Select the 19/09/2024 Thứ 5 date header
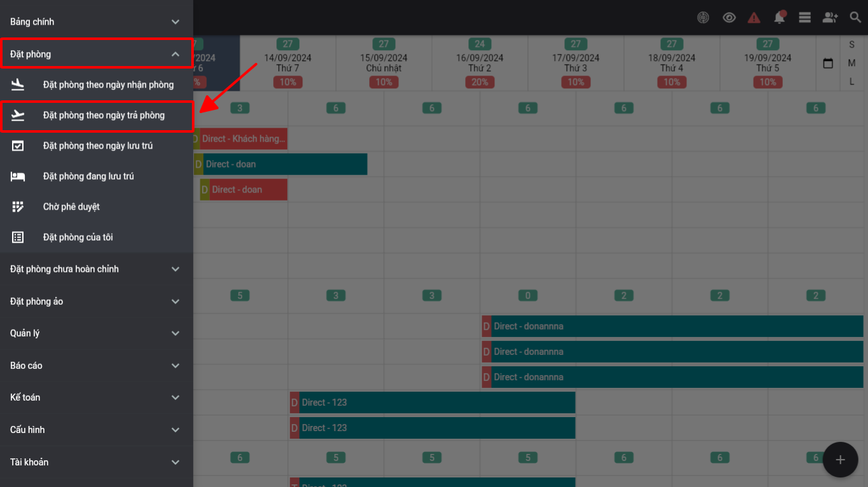 tap(768, 63)
